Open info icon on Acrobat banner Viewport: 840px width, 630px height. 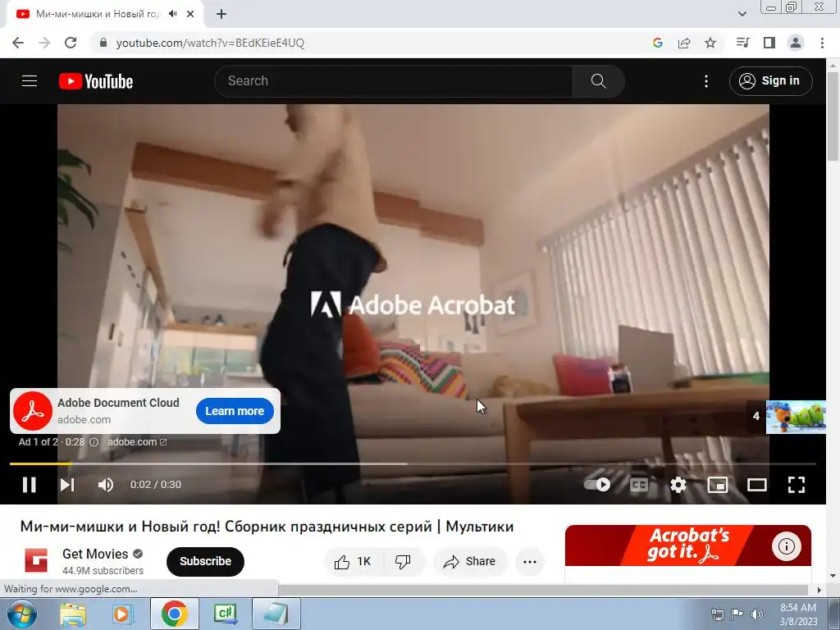click(x=787, y=546)
